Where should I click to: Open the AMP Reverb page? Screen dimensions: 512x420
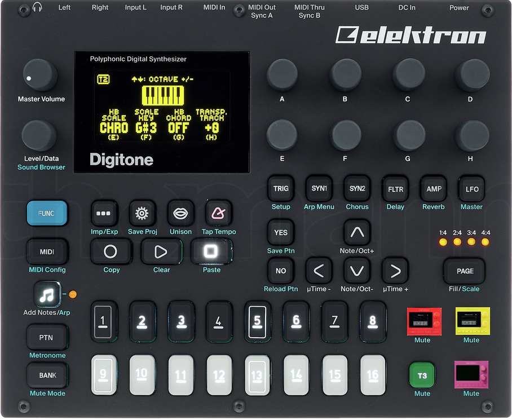click(434, 189)
